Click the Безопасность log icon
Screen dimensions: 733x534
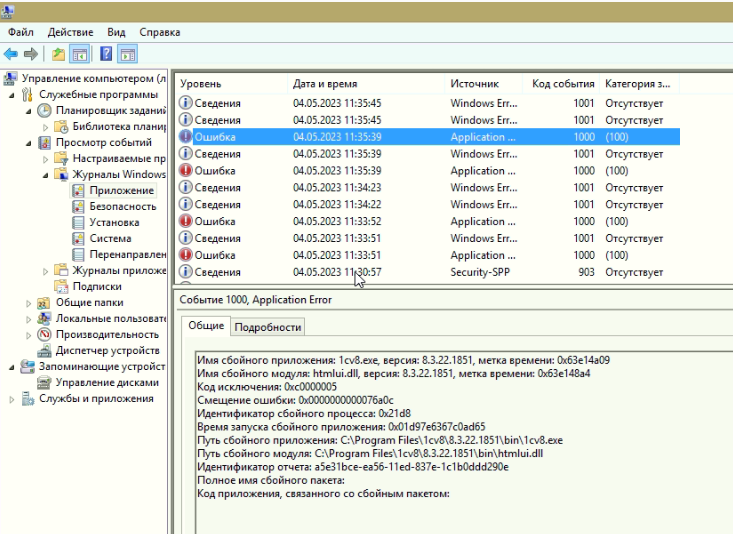click(x=78, y=207)
